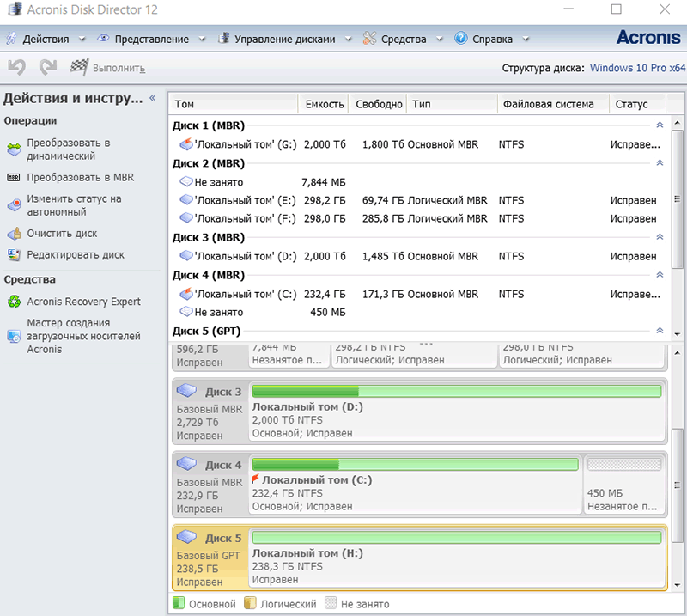Image resolution: width=687 pixels, height=616 pixels.
Task: Click the Acronis Recovery Expert icon
Action: (14, 302)
